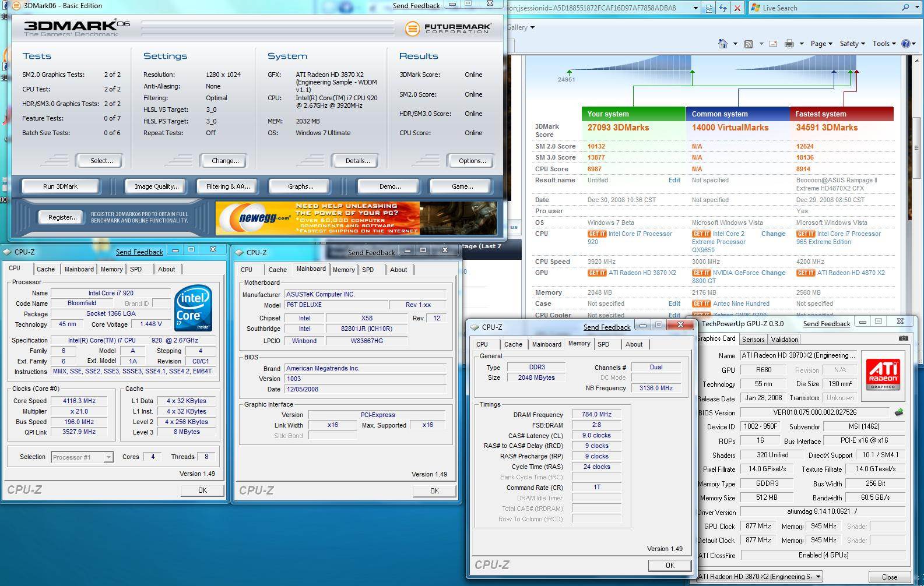Viewport: 924px width, 586px height.
Task: Switch to Memory tab in CPU-Z CPU window
Action: pyautogui.click(x=111, y=269)
